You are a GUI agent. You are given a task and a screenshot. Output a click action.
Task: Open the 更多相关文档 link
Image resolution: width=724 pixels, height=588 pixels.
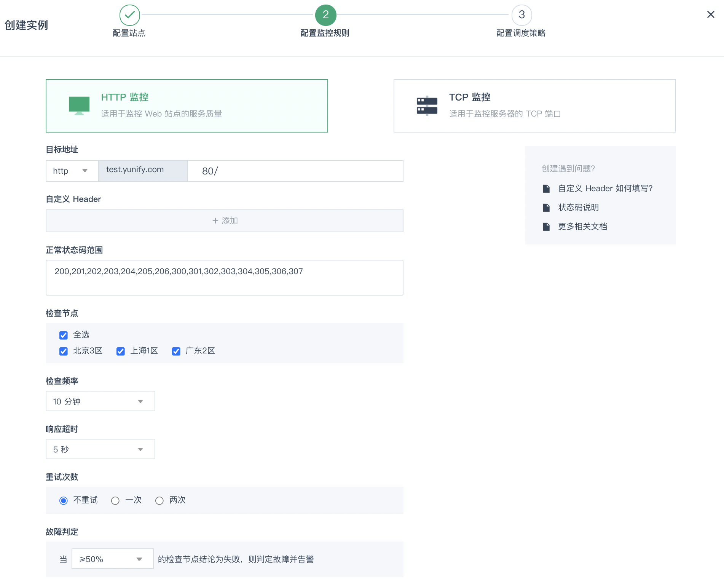click(x=583, y=227)
